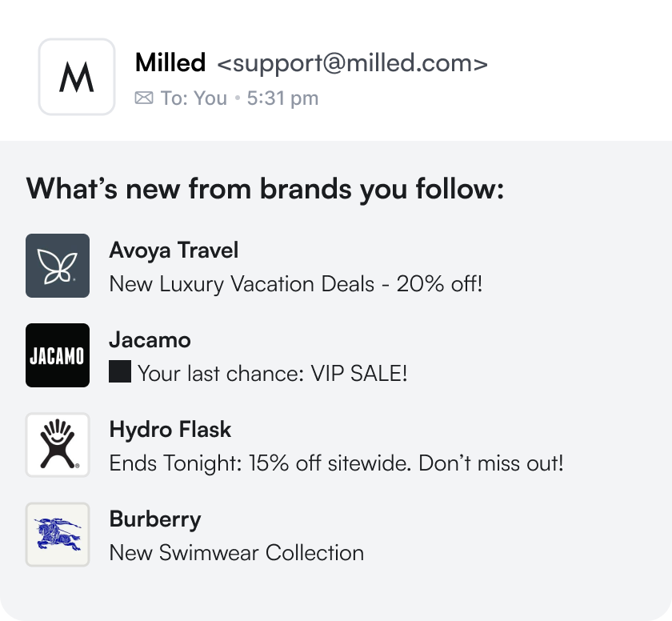This screenshot has width=672, height=621.
Task: Click the envelope icon beside To: You
Action: pos(144,98)
